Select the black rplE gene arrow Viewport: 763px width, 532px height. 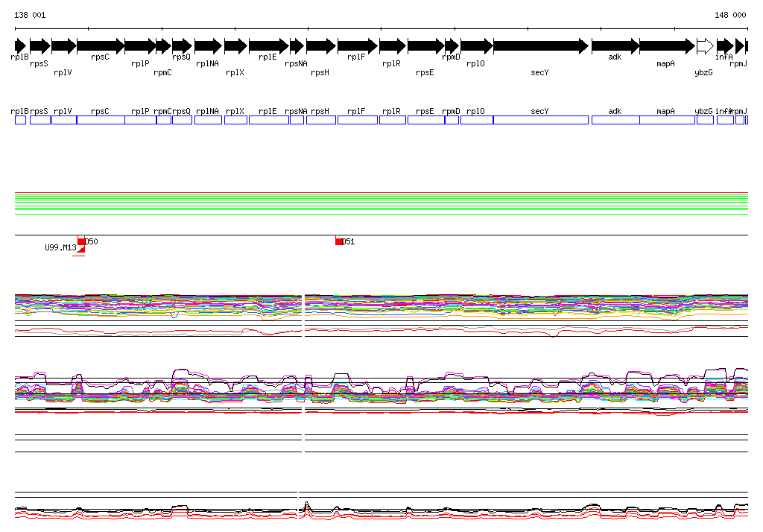pos(269,46)
